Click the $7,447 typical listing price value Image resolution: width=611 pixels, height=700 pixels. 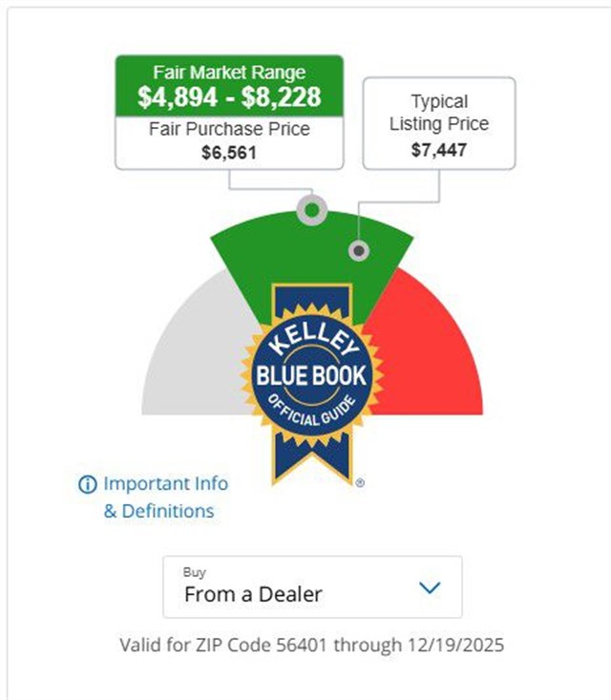coord(439,150)
